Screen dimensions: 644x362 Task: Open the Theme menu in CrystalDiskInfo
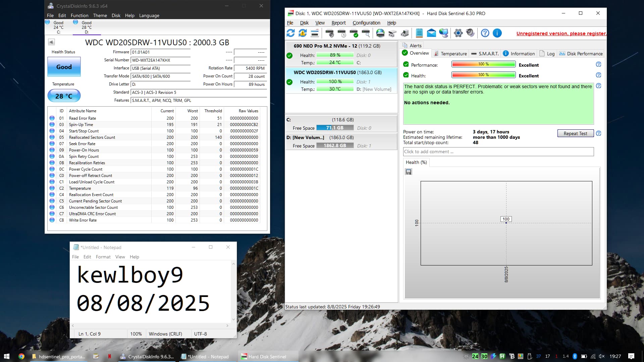pyautogui.click(x=100, y=15)
